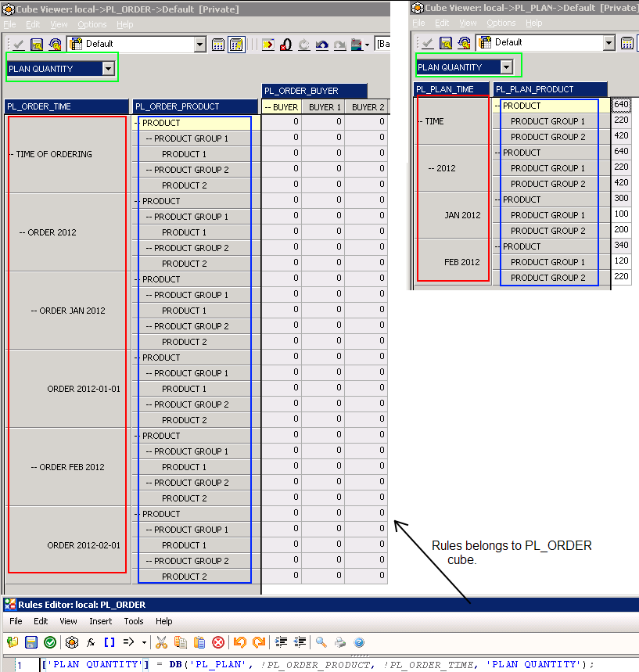Screen dimensions: 639x672
Task: Collapse the ORDER FEB 2012 row
Action: [34, 467]
